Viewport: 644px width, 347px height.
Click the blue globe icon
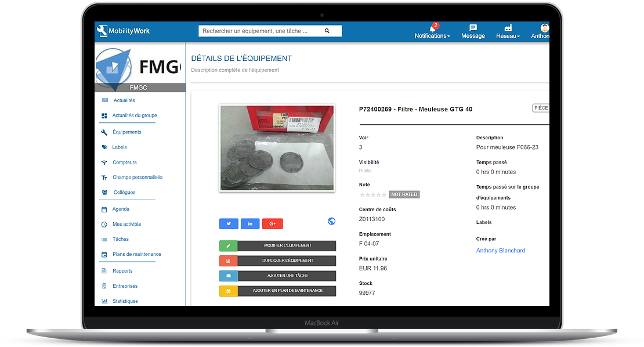pyautogui.click(x=331, y=221)
